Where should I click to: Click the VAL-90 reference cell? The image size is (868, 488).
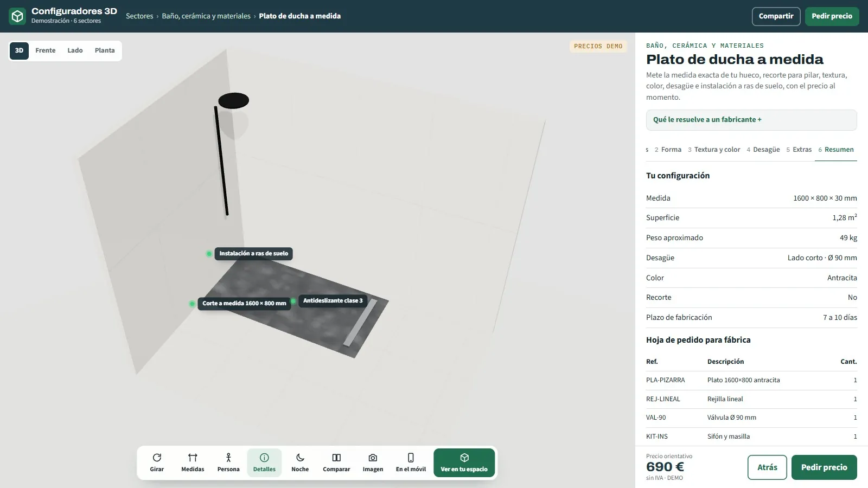click(656, 418)
